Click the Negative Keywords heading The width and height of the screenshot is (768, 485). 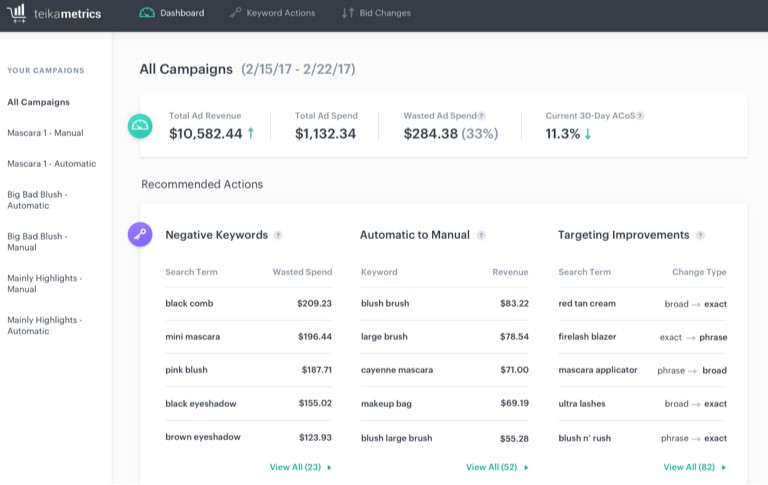216,235
